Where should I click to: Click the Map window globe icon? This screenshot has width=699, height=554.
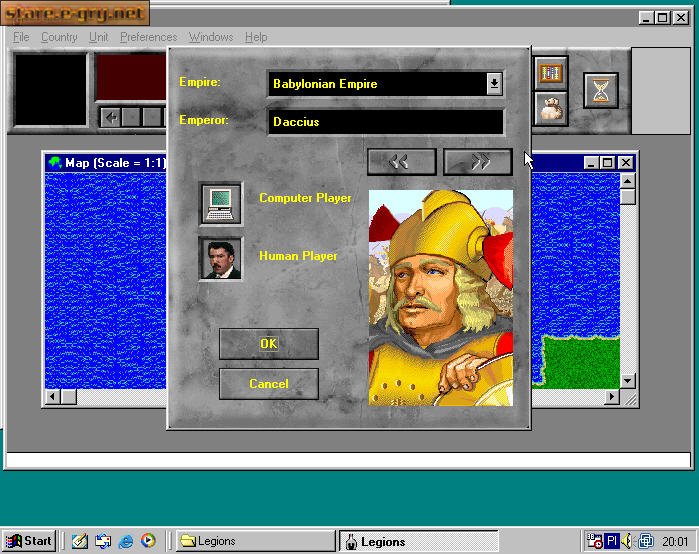point(55,163)
